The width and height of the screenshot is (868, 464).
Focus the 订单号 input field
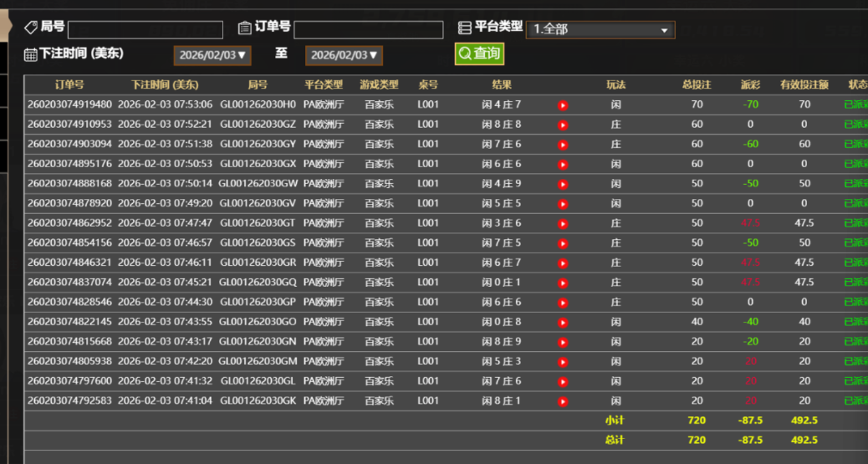tap(368, 30)
